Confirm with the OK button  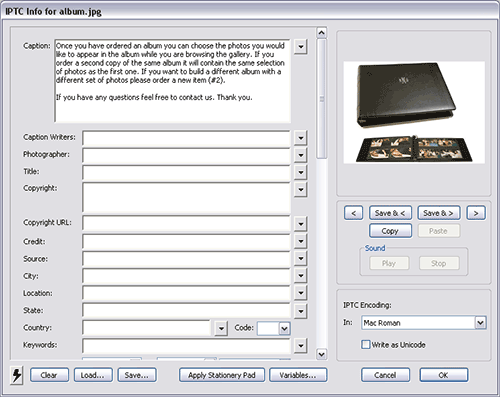pos(444,375)
